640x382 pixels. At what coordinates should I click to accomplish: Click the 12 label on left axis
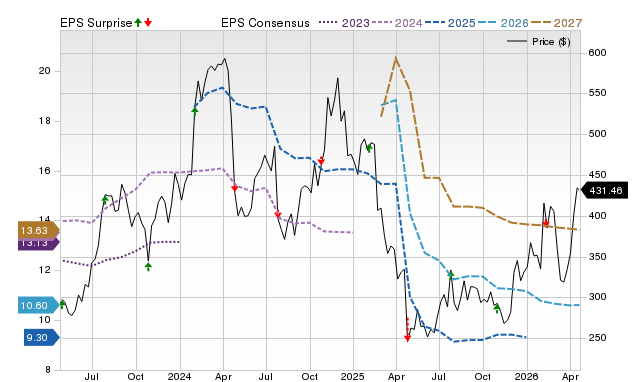pyautogui.click(x=44, y=270)
